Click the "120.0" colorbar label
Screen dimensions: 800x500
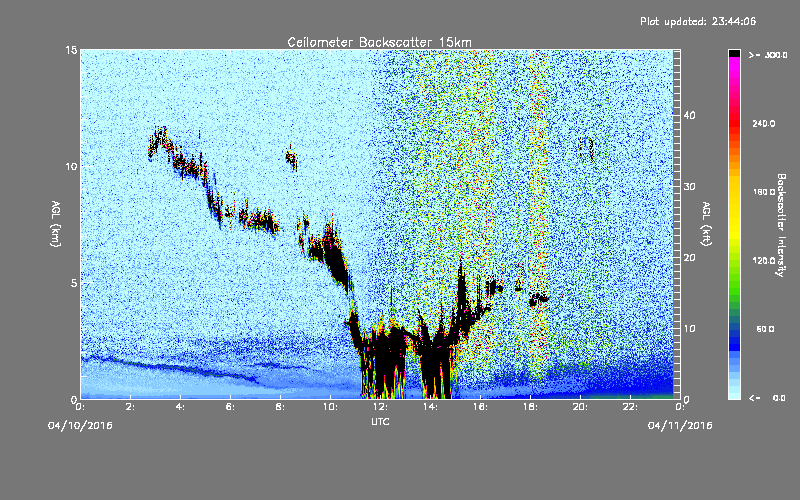pyautogui.click(x=764, y=261)
